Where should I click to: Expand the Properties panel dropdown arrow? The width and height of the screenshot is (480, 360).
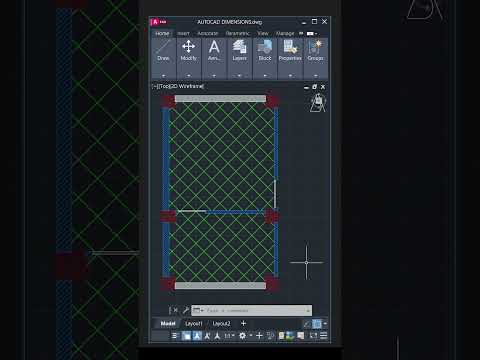click(x=290, y=76)
